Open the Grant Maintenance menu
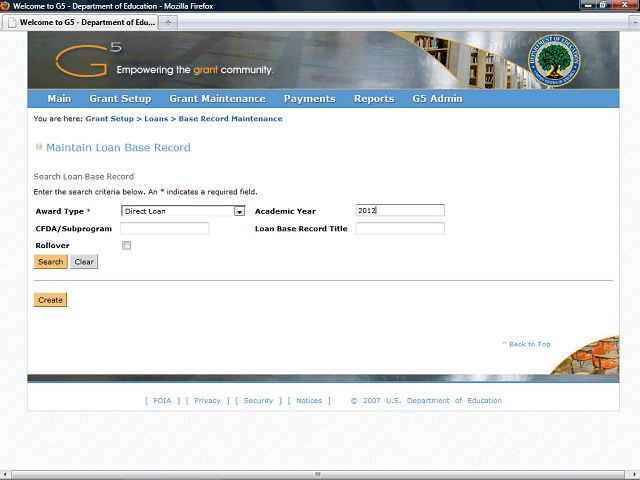The height and width of the screenshot is (480, 640). click(218, 99)
